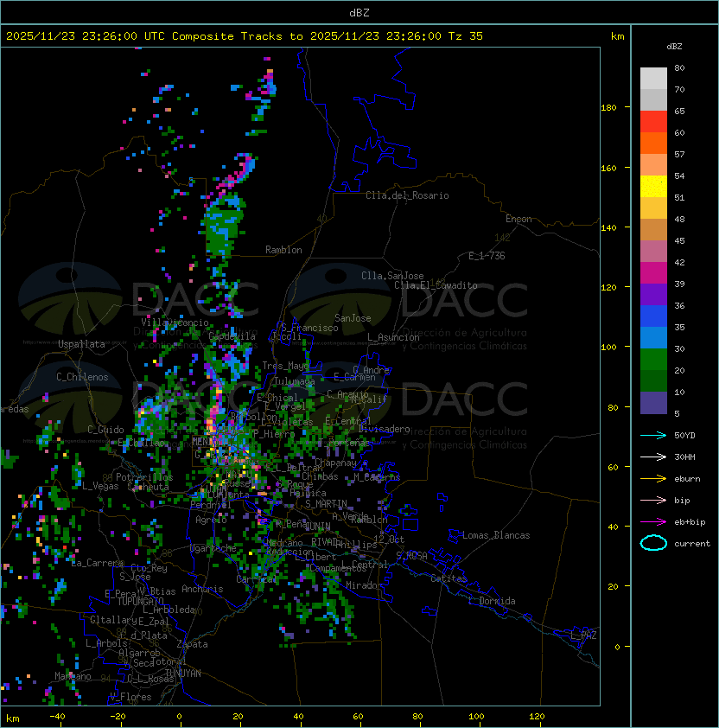Click the 'Clla.El_Cavadito' map label
Image resolution: width=719 pixels, height=728 pixels.
click(x=436, y=285)
